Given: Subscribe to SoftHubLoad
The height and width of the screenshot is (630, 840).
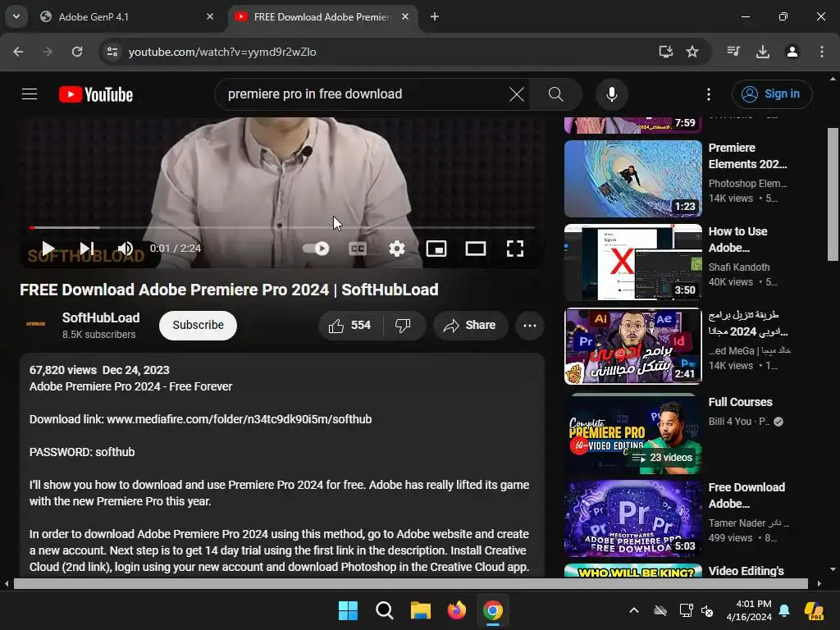Looking at the screenshot, I should pyautogui.click(x=198, y=325).
